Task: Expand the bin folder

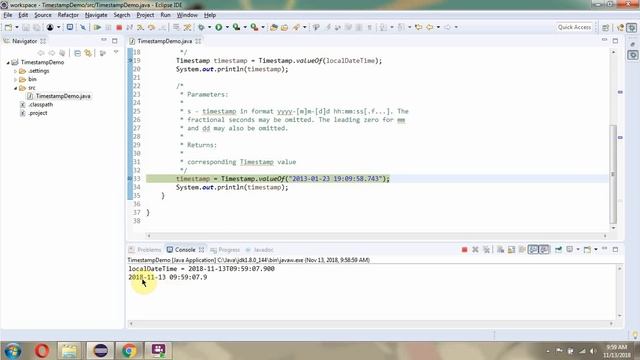Action: click(16, 80)
